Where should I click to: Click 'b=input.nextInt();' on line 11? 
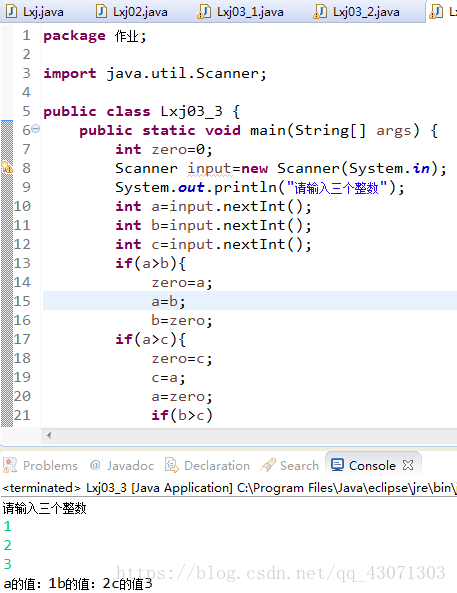(232, 225)
